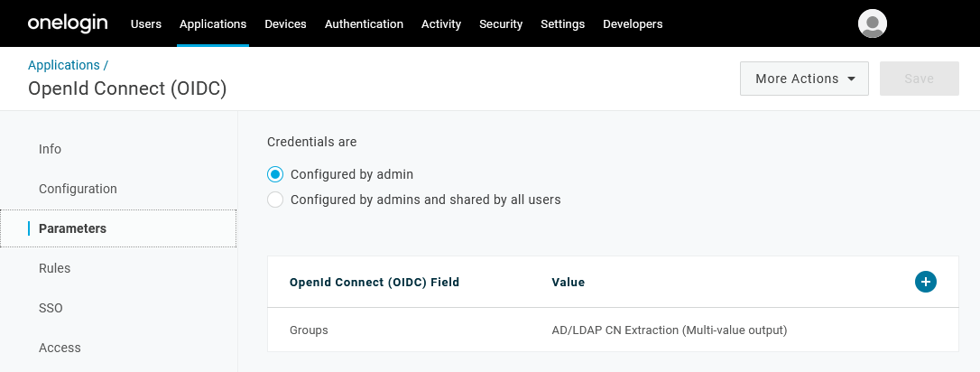Screen dimensions: 980x372
Task: Open the Activity menu
Action: [441, 23]
